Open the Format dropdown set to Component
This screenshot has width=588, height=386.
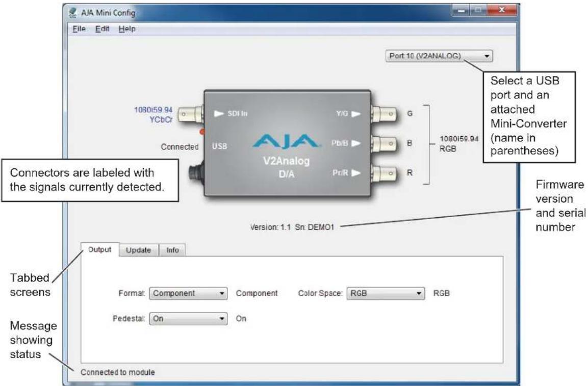coord(188,293)
